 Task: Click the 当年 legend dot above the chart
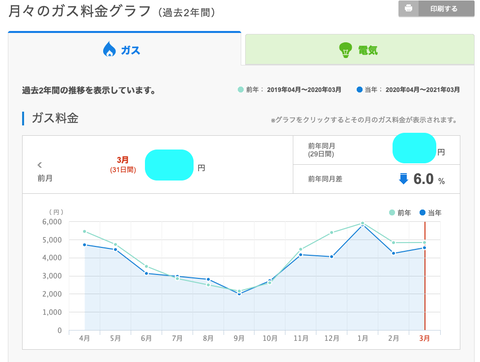[x=422, y=212]
